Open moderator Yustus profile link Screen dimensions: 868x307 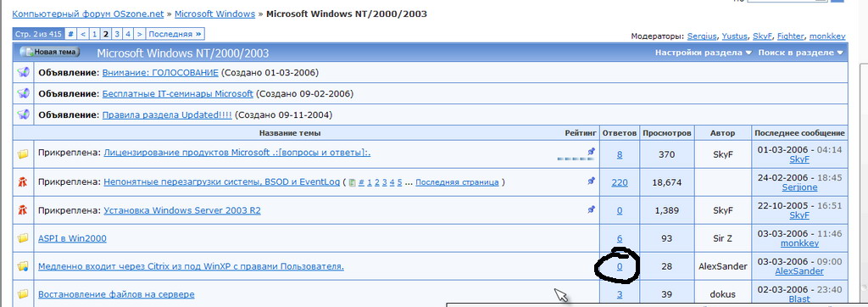[735, 36]
